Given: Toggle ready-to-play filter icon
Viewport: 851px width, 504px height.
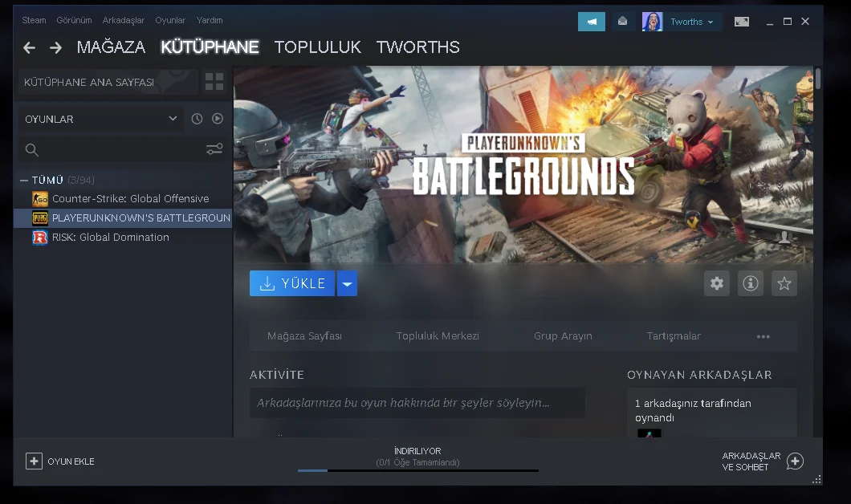Looking at the screenshot, I should (218, 119).
